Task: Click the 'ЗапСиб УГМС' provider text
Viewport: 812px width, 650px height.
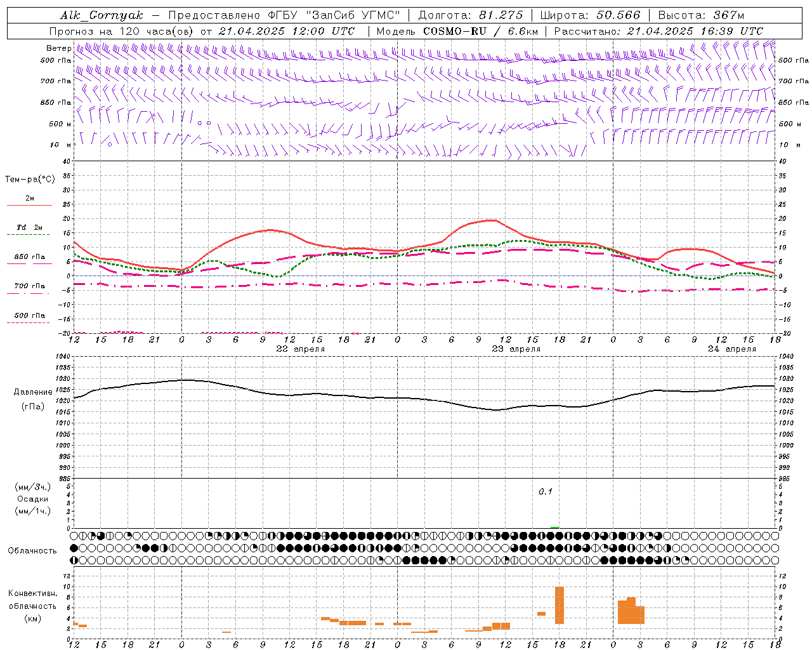Action: [x=353, y=15]
